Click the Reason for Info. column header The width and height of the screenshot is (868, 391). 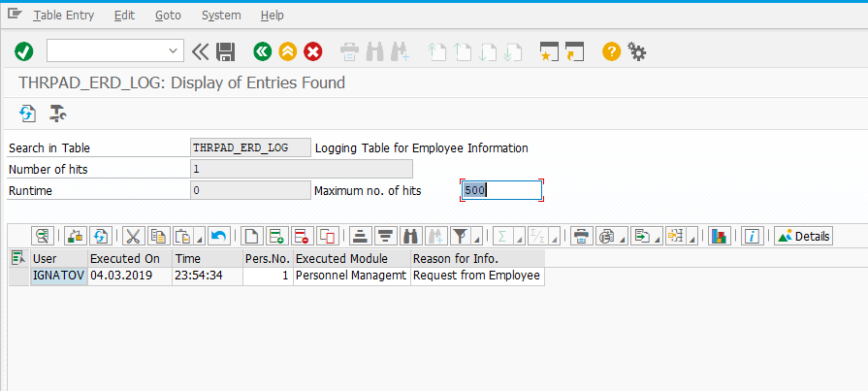[x=478, y=259]
